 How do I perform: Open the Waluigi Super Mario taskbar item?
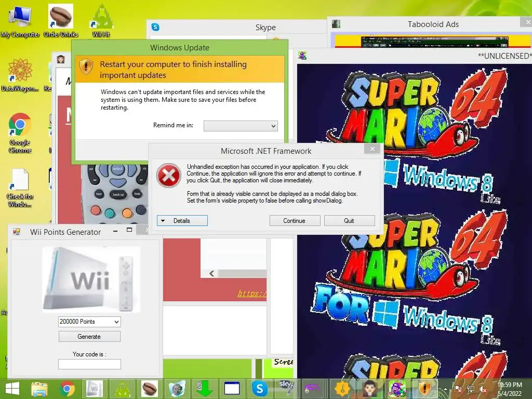397,389
